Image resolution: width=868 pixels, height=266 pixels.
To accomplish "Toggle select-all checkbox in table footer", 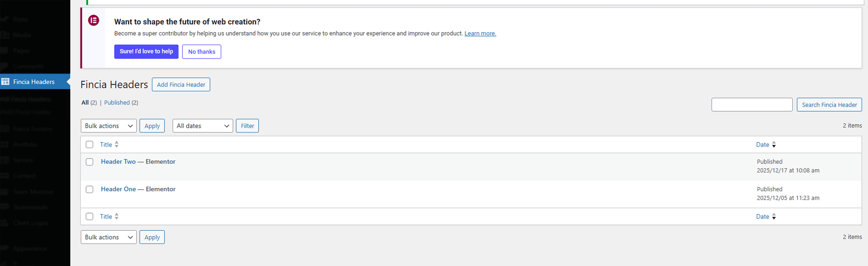I will [90, 216].
